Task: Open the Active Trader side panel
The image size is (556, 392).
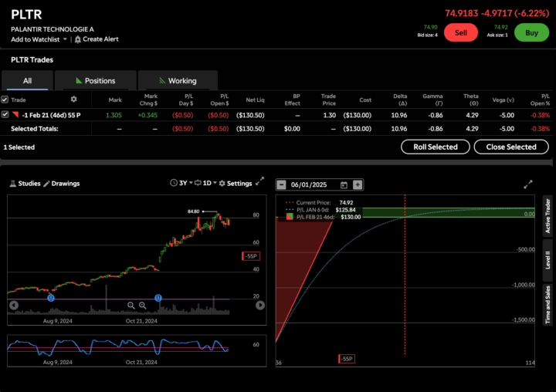Action: click(x=548, y=216)
